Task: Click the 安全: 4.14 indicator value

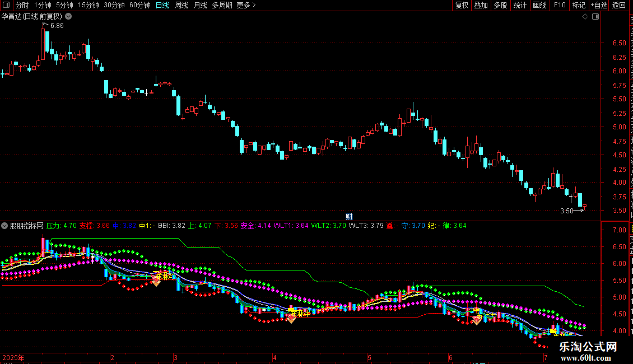Action: click(x=255, y=226)
